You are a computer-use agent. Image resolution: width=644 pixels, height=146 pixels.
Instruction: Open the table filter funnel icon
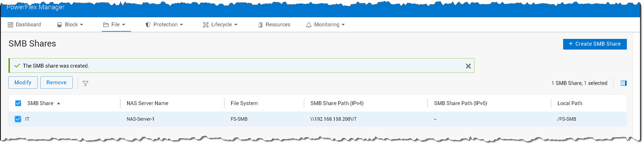click(85, 83)
